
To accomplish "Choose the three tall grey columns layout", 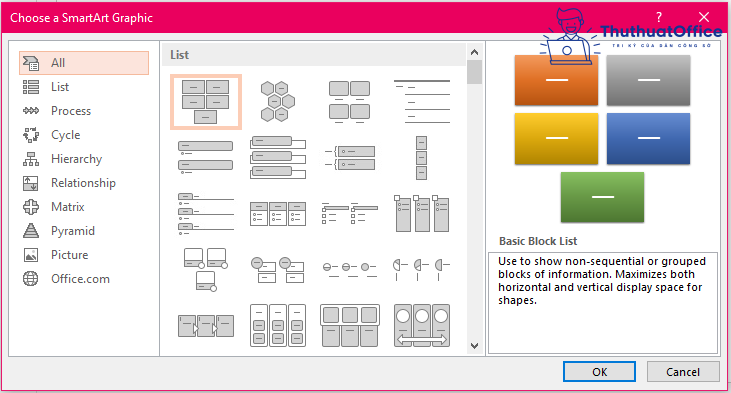I will [x=421, y=214].
